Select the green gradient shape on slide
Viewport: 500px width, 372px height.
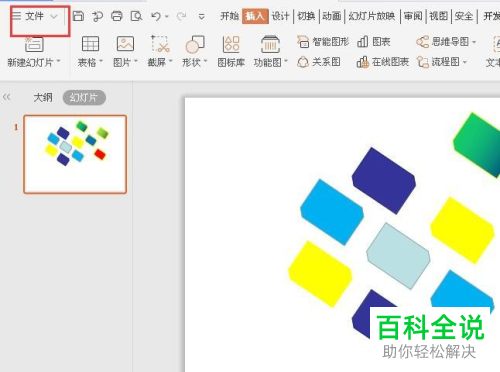point(478,144)
